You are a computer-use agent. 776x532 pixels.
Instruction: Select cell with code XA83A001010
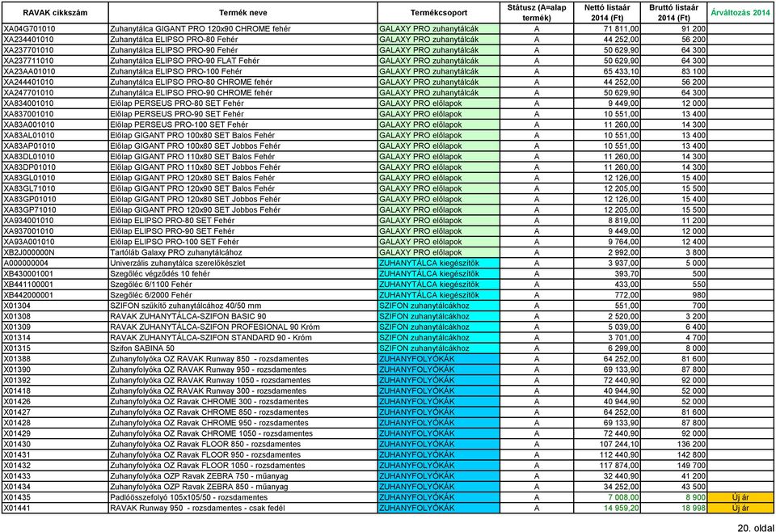55,125
